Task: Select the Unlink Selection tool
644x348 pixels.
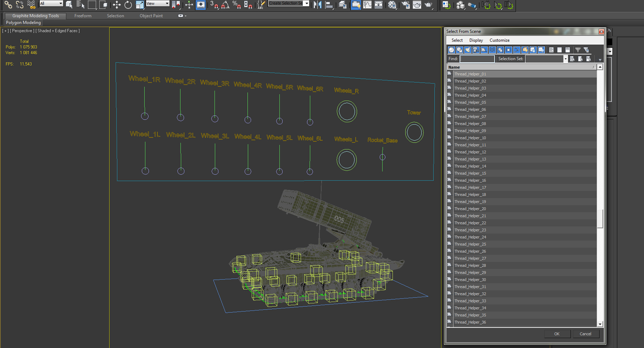Action: tap(20, 4)
